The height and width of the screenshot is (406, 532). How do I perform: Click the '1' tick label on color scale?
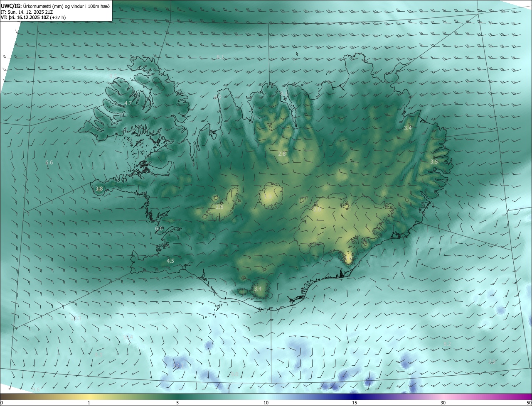click(x=89, y=403)
